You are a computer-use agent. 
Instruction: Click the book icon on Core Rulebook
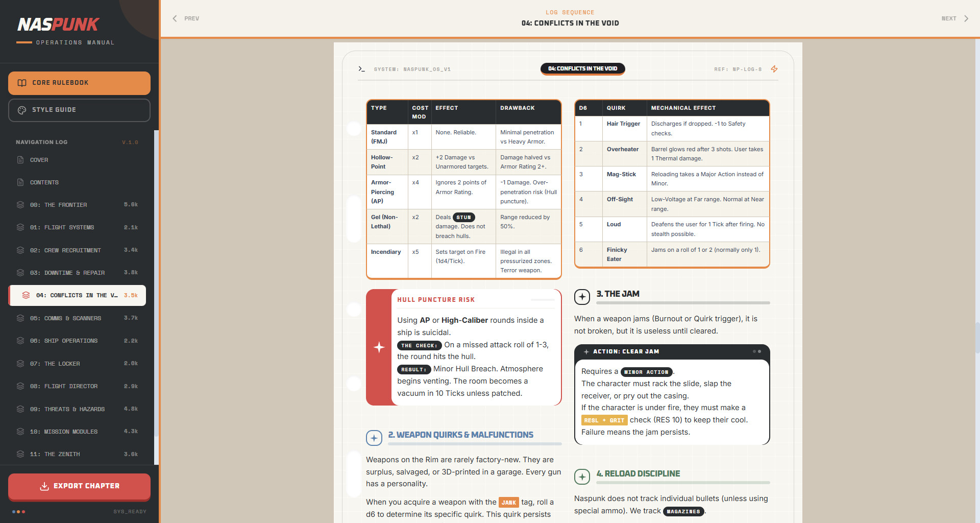coord(22,83)
